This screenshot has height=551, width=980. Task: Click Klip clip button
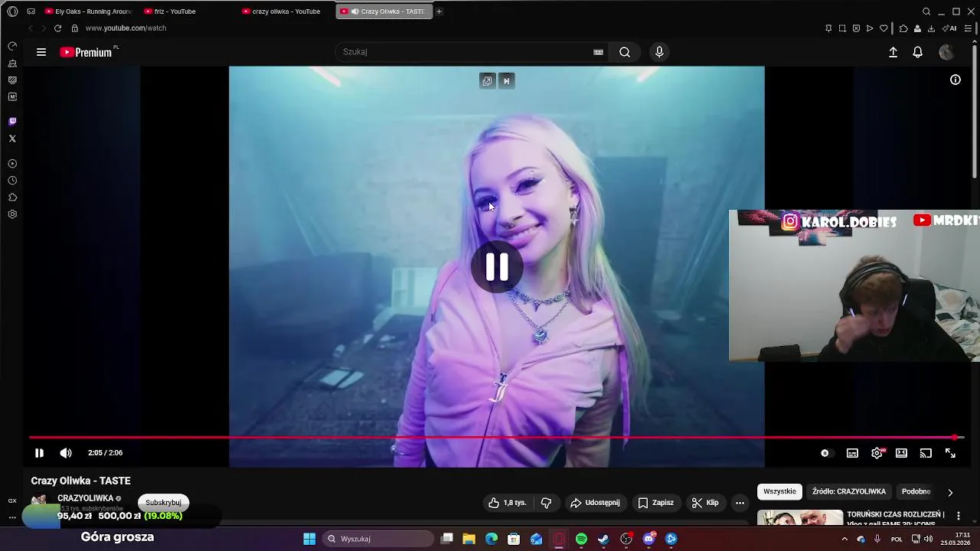point(705,503)
